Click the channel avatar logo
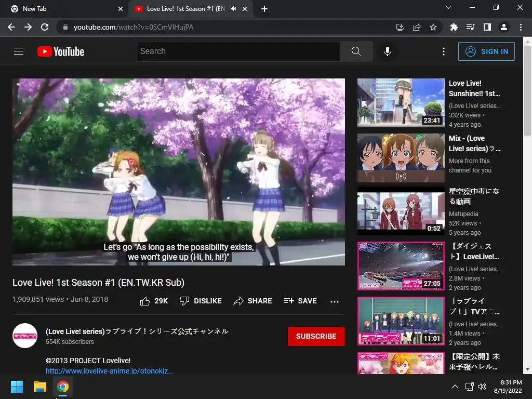Screen dimensions: 532x399 (x=25, y=336)
